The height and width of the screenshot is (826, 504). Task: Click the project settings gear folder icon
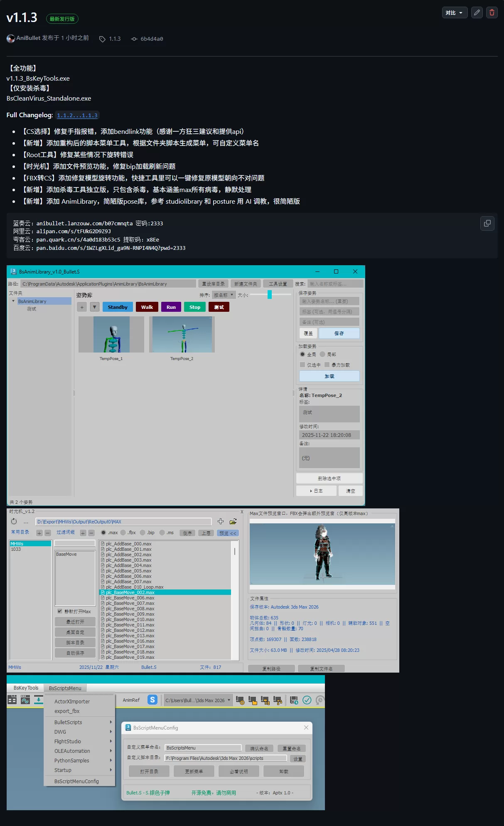point(240,700)
